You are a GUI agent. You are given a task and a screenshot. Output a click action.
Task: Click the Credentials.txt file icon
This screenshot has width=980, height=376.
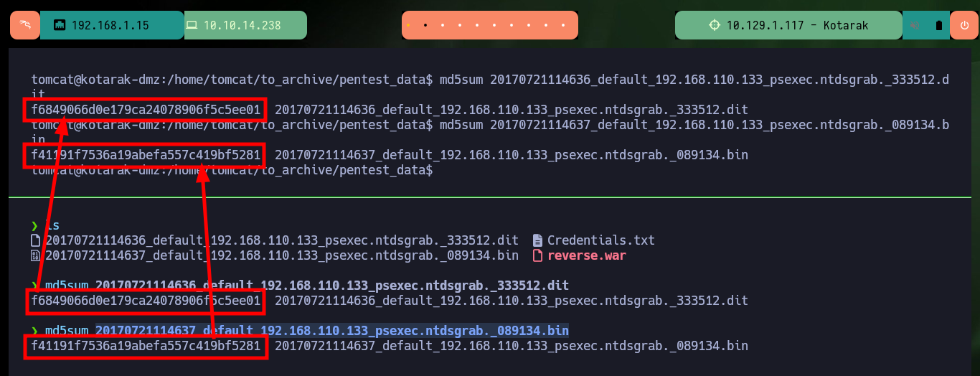coord(538,240)
